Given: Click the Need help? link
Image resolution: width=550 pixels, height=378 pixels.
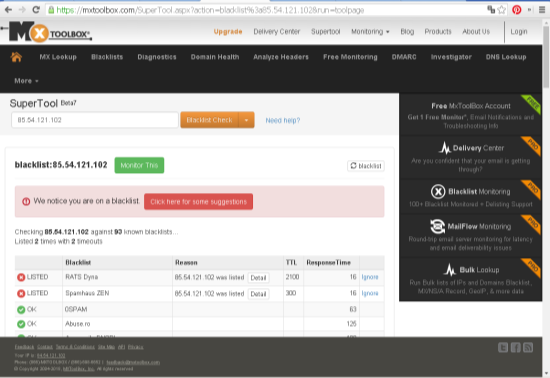Looking at the screenshot, I should tap(283, 120).
